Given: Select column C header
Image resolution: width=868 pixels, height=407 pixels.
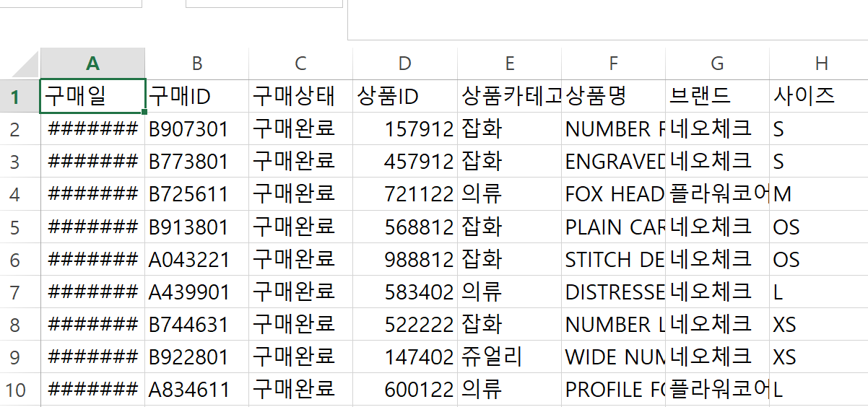Looking at the screenshot, I should tap(301, 64).
